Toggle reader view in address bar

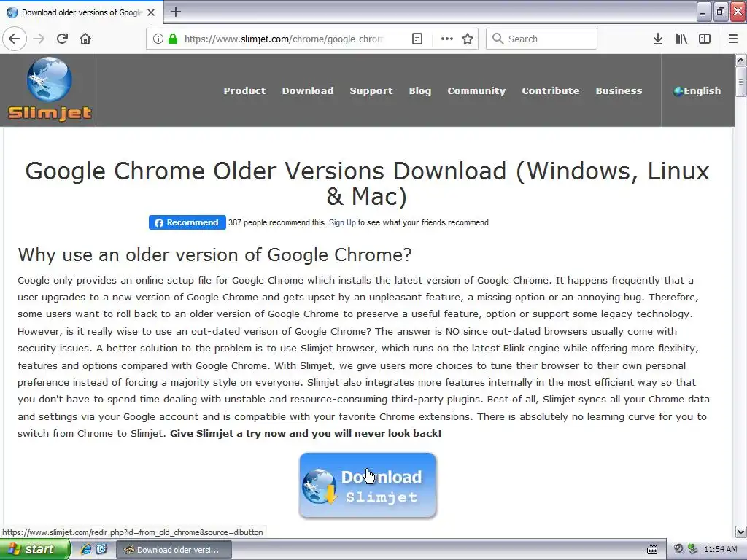coord(417,39)
